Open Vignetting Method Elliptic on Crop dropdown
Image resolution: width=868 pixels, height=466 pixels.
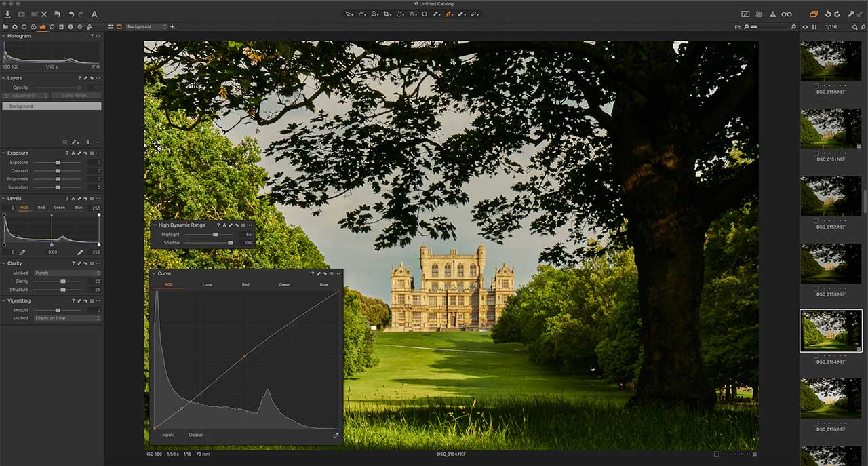pyautogui.click(x=67, y=318)
